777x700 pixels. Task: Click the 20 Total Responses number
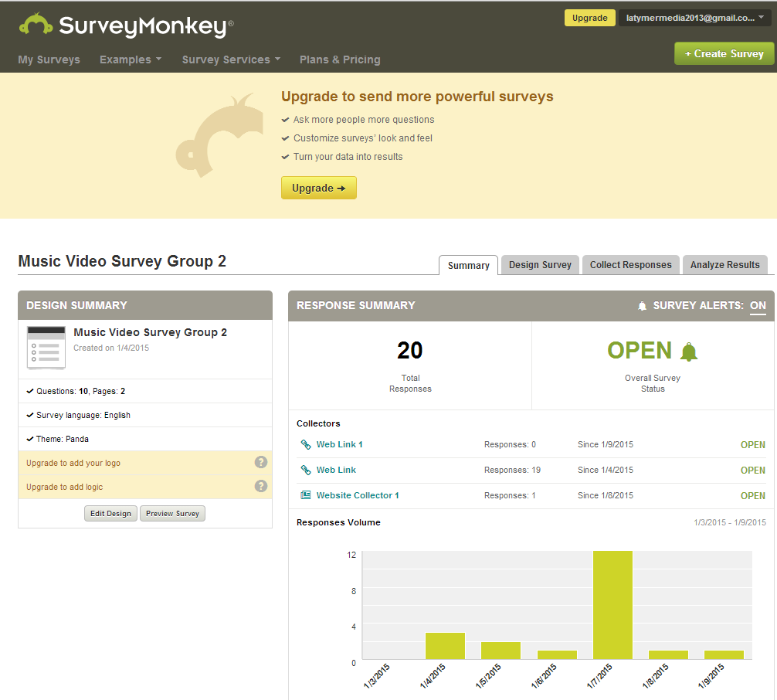410,351
